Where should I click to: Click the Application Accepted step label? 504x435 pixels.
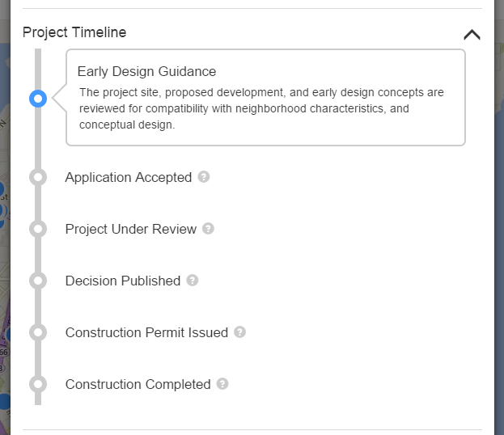tap(129, 177)
